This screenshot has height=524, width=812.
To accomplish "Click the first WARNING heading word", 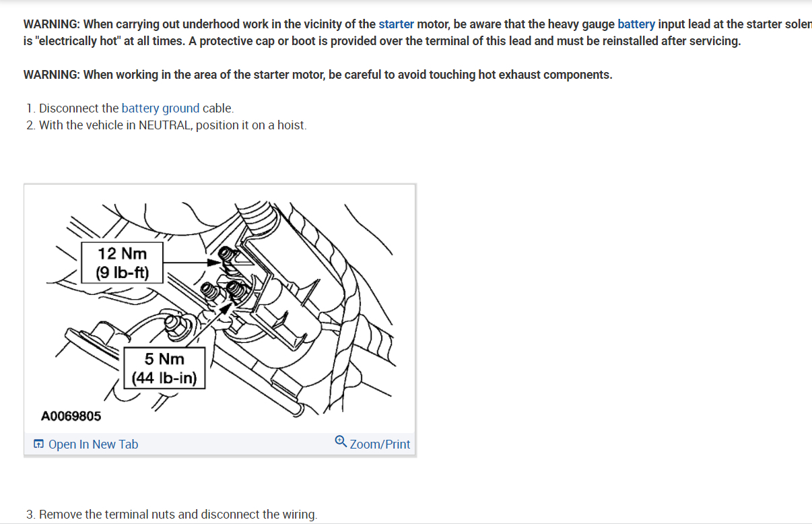I will 52,24.
